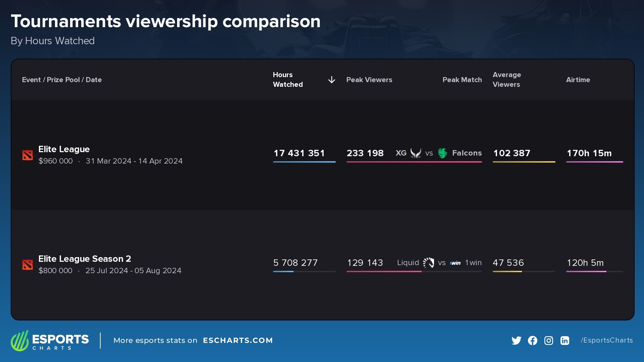Click the pink airtime bar for Elite League

point(595,162)
